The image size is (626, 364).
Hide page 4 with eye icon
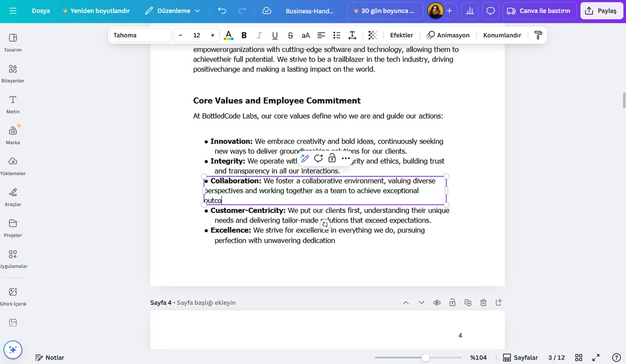tap(437, 303)
